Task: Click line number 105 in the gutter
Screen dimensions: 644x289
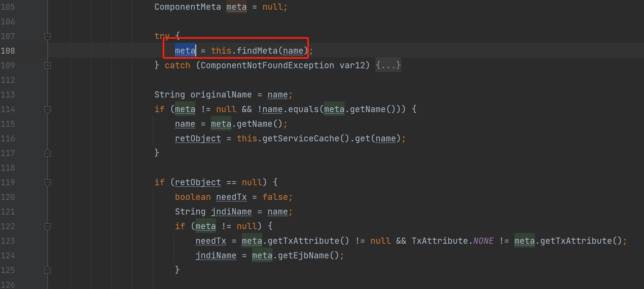Action: [x=8, y=7]
